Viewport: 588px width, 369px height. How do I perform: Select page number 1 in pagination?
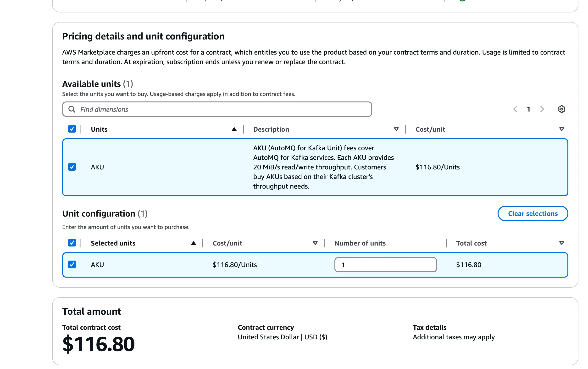coord(528,109)
